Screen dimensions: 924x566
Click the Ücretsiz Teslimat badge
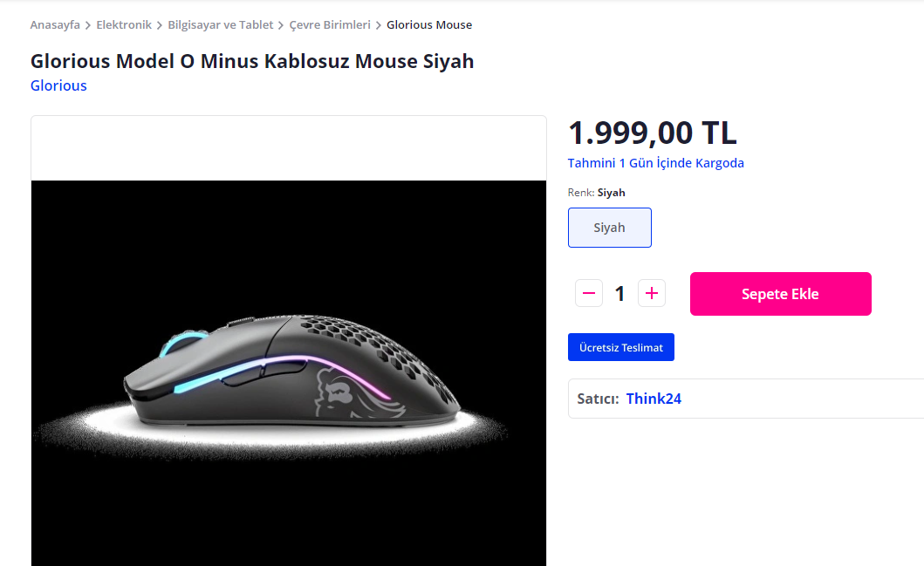click(620, 347)
